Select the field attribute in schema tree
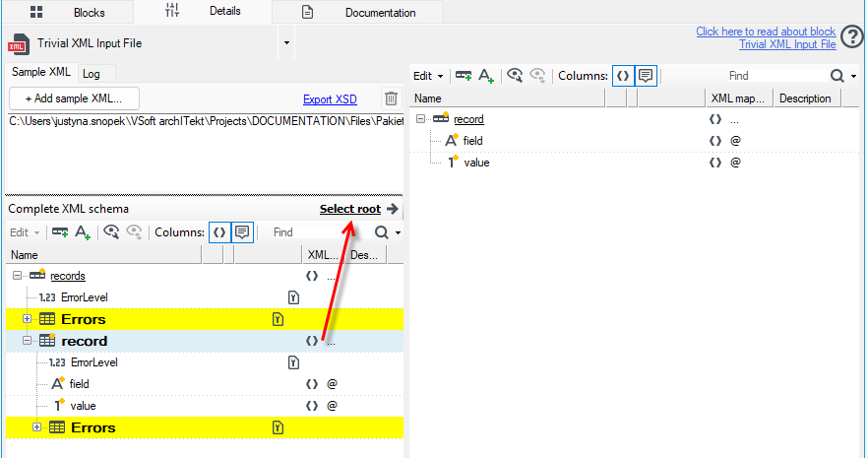The image size is (868, 458). [x=79, y=384]
